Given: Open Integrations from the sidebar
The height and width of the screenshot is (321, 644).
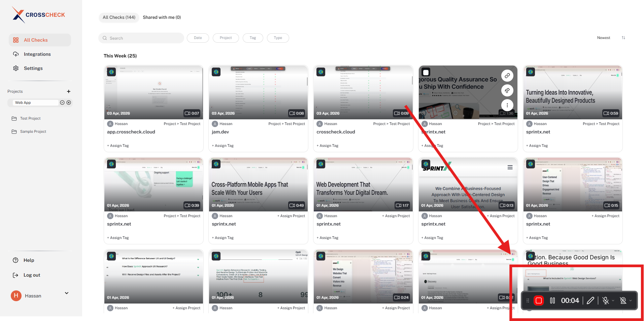Looking at the screenshot, I should [x=37, y=54].
